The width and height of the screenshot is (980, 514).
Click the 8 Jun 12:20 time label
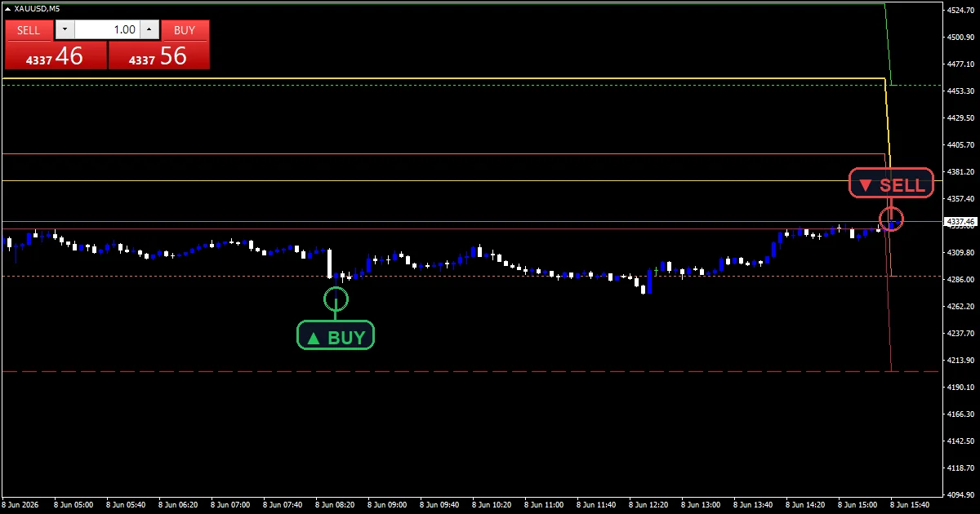650,504
